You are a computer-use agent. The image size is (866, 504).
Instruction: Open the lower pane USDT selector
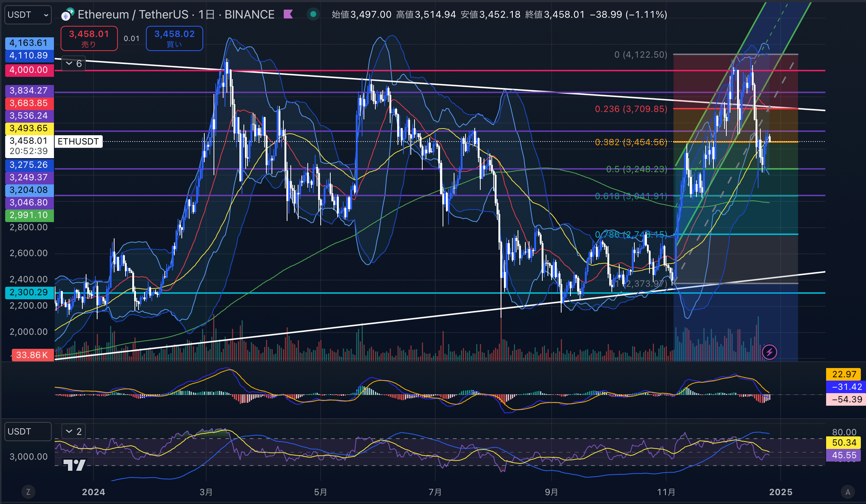(x=28, y=432)
